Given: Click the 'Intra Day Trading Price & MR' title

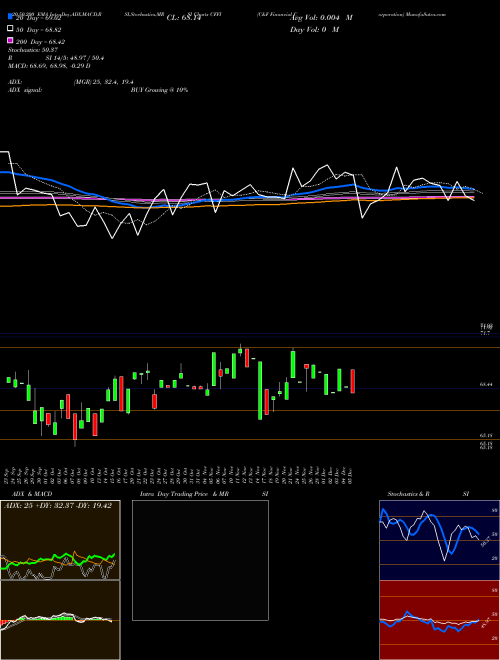Looking at the screenshot, I should pos(184,494).
